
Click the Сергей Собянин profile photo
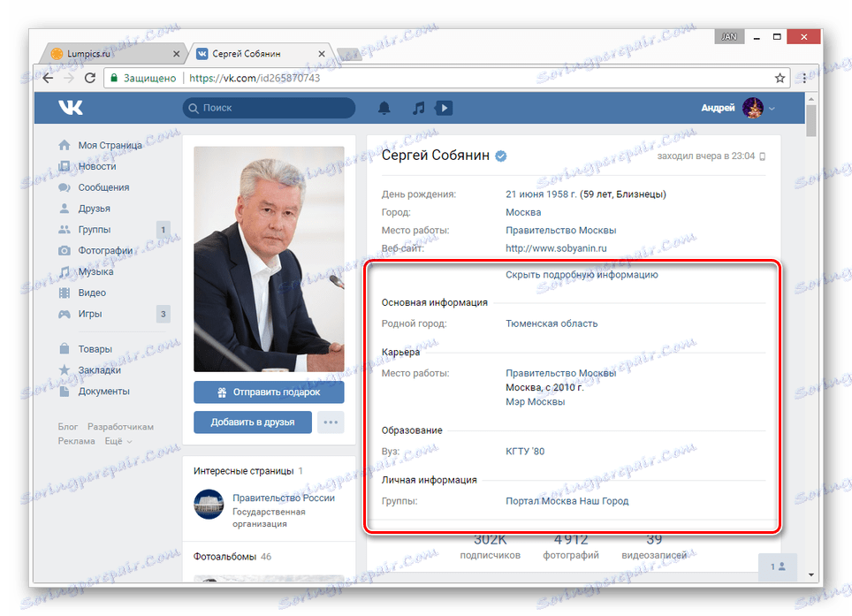[269, 259]
